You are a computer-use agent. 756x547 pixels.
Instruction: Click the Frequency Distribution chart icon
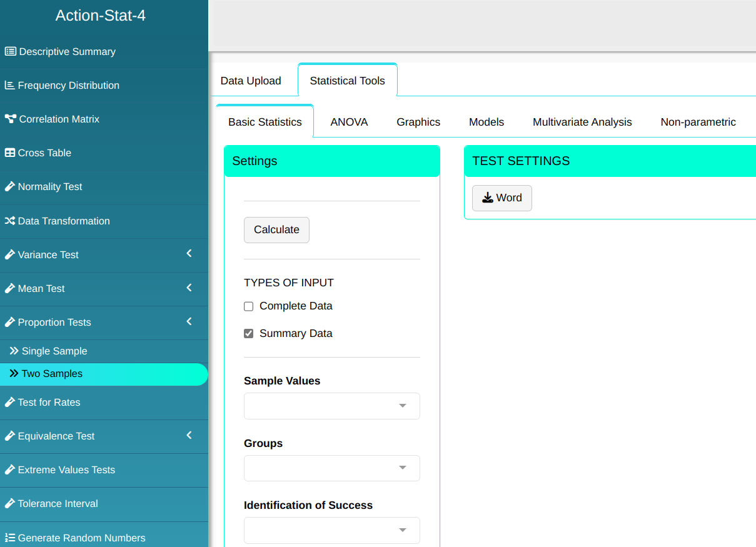point(9,86)
